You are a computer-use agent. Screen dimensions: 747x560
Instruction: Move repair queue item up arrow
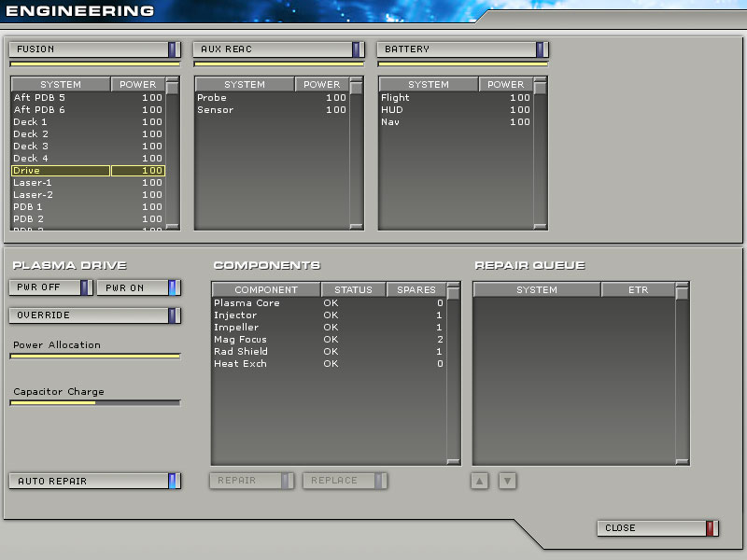coord(479,481)
